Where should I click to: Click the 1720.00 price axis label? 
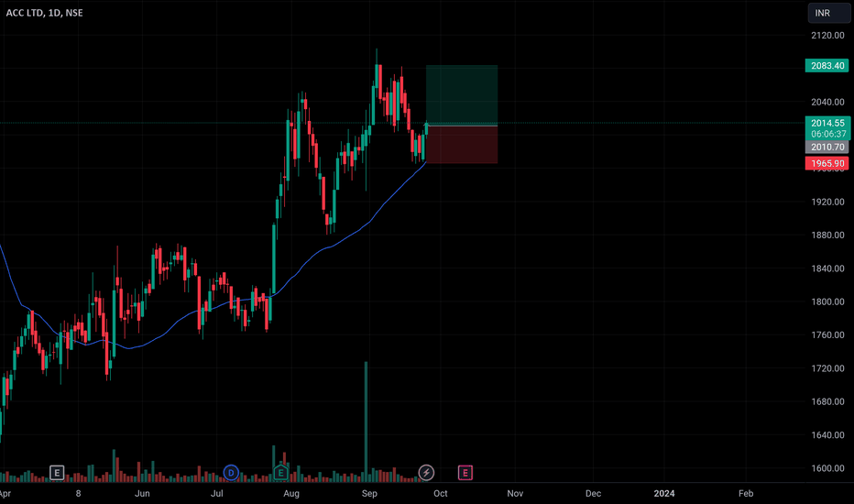[x=827, y=368]
